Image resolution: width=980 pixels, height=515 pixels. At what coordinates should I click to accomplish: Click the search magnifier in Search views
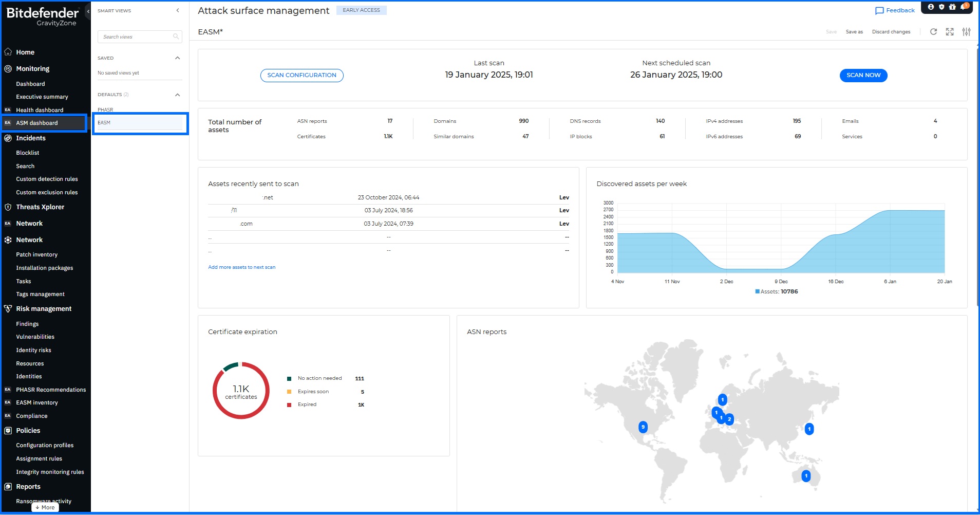176,36
